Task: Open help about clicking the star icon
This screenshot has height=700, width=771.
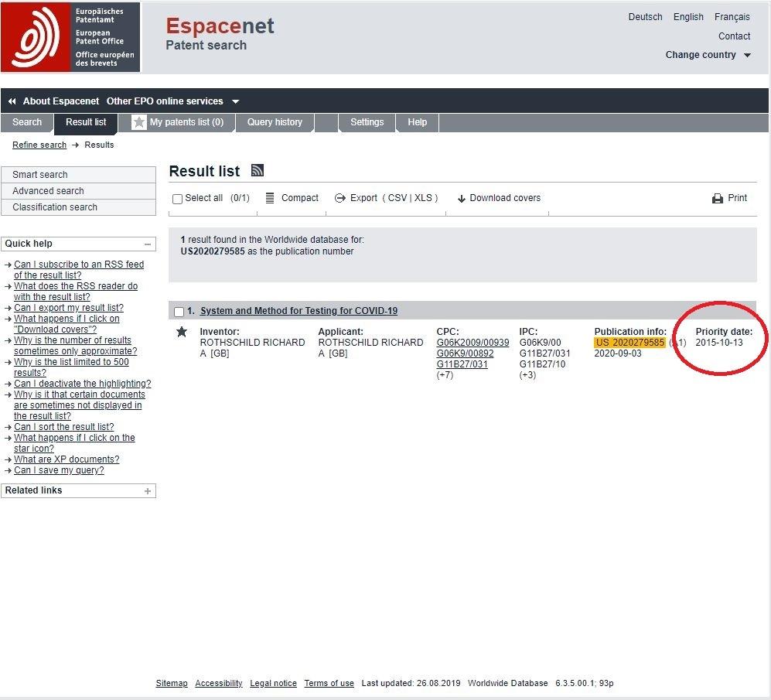Action: (x=74, y=442)
